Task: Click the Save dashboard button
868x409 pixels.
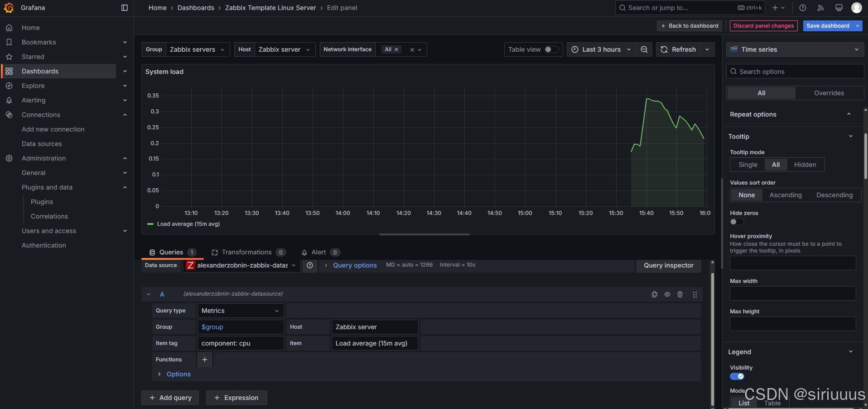Action: pos(828,26)
